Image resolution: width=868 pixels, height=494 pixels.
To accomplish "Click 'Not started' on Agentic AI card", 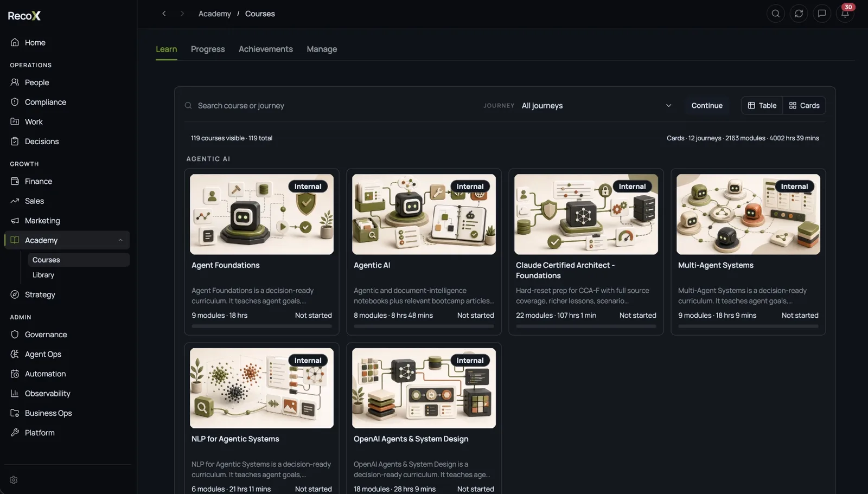I will [475, 316].
